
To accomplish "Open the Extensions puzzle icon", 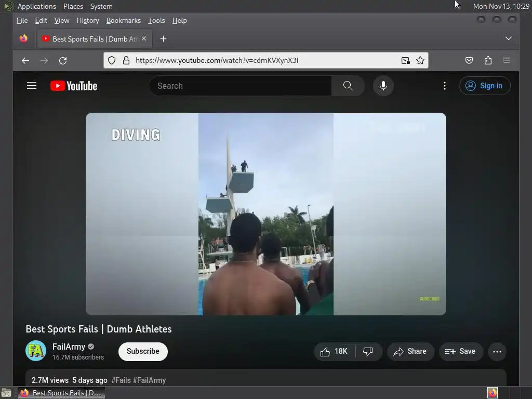I will [x=488, y=60].
